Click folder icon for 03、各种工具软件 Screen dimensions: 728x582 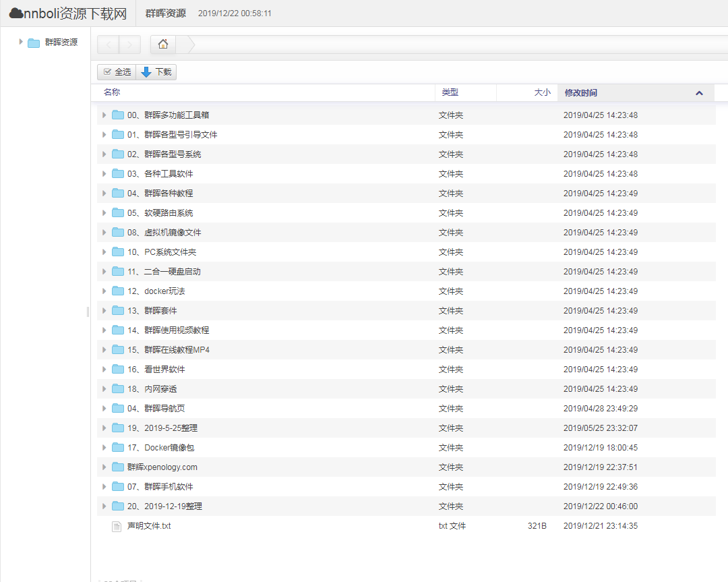(x=118, y=173)
